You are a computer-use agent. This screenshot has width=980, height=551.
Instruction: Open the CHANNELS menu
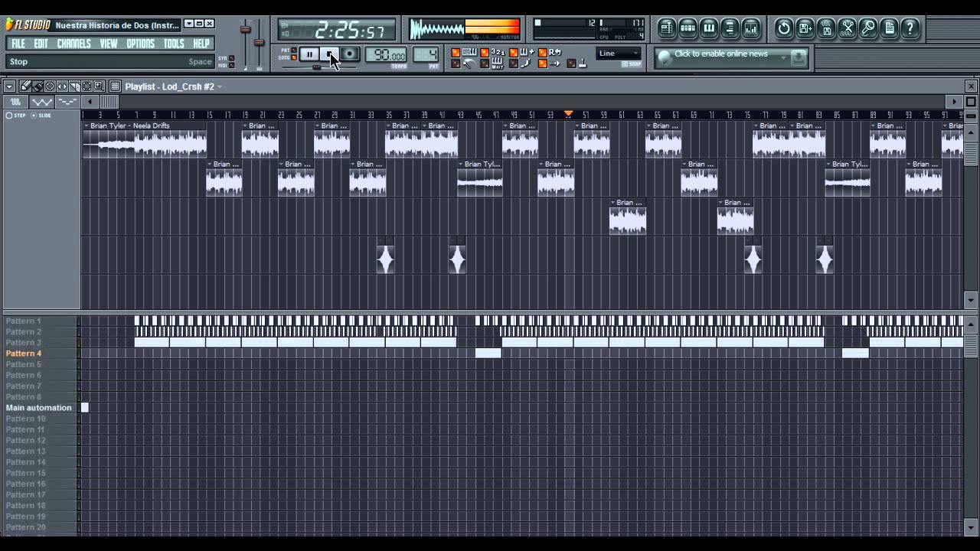73,44
